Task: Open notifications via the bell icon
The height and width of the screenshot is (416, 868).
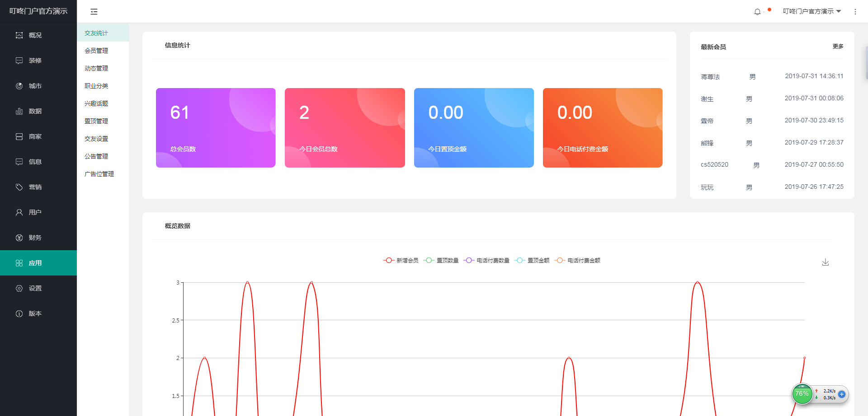Action: (x=757, y=12)
